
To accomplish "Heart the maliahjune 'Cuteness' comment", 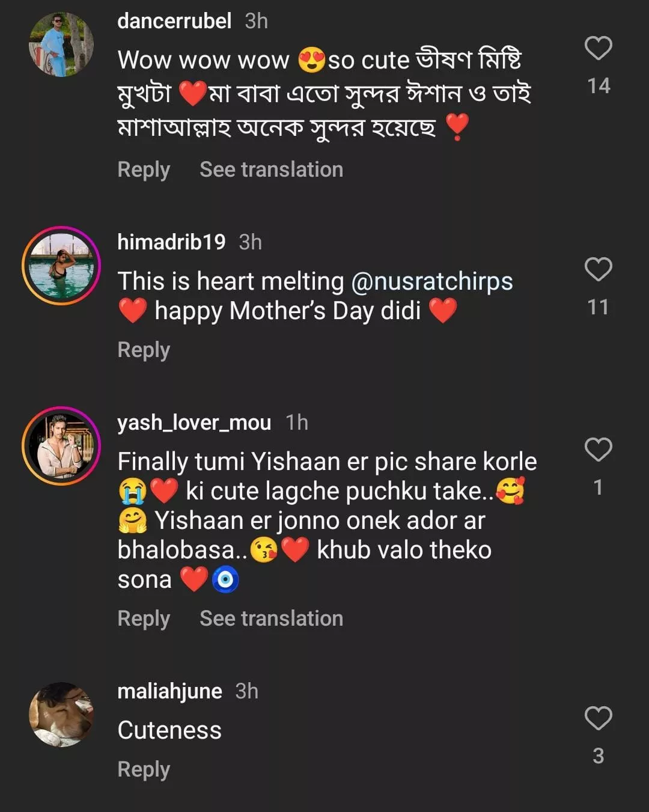I will 598,718.
